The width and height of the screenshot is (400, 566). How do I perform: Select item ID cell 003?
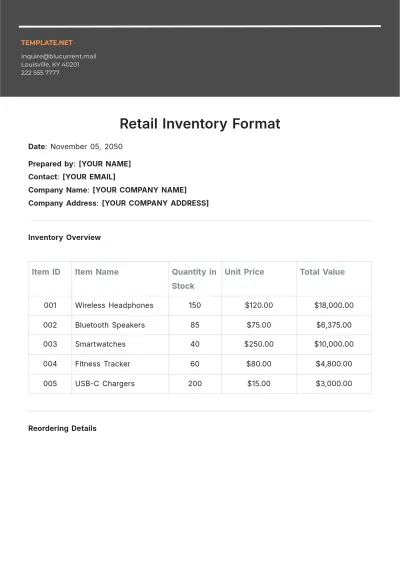click(x=50, y=344)
